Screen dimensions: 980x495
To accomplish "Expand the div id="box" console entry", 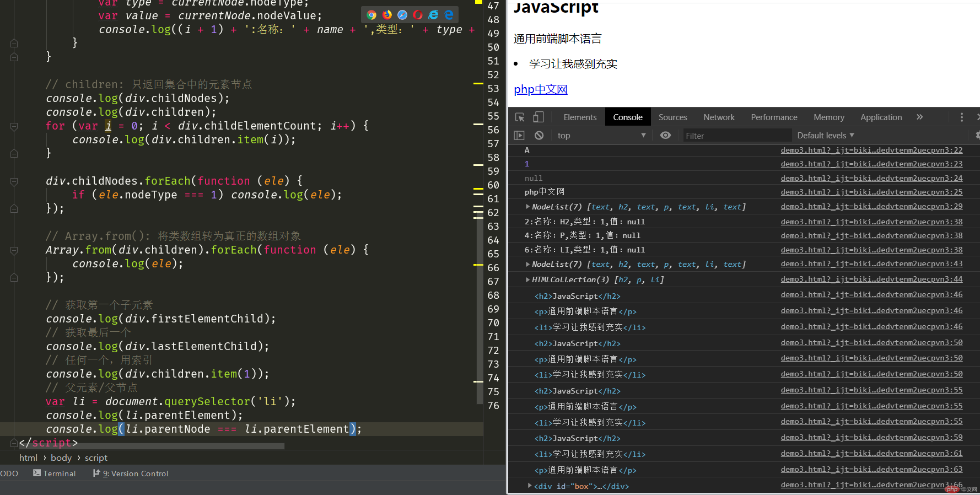I will [530, 486].
